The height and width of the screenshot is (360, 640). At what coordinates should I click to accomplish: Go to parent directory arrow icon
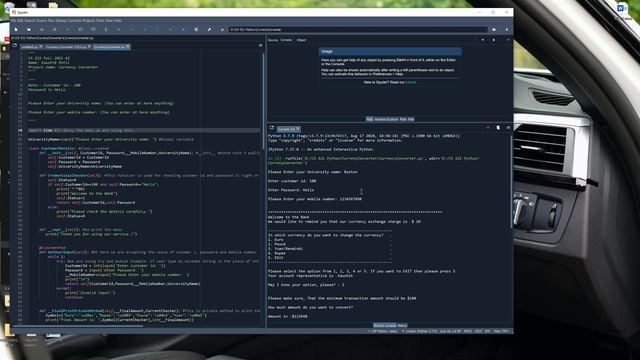[507, 29]
